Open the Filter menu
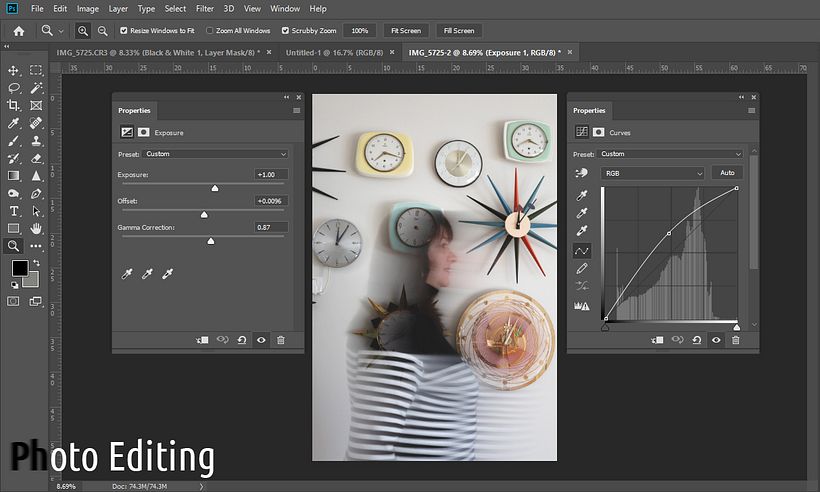Screen dimensions: 820x492 204,9
